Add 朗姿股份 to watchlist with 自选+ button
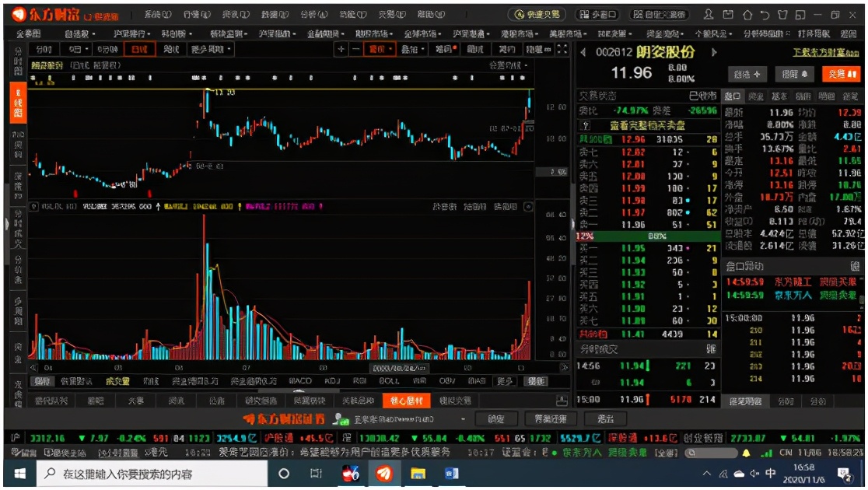Image resolution: width=868 pixels, height=490 pixels. point(746,74)
